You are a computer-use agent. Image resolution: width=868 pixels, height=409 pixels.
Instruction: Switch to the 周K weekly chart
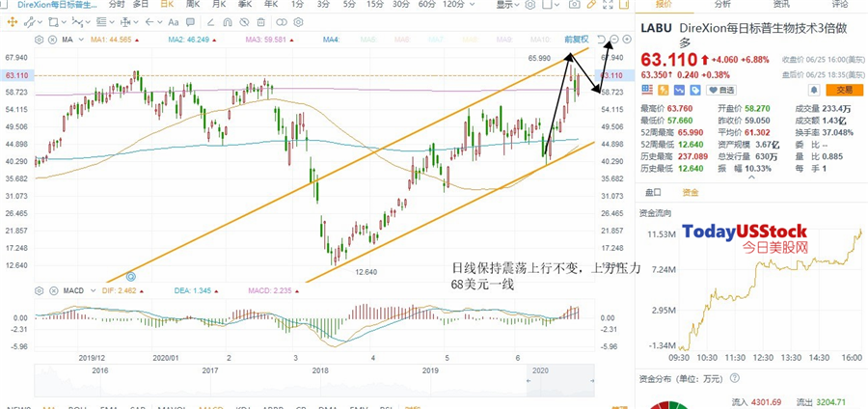(193, 4)
